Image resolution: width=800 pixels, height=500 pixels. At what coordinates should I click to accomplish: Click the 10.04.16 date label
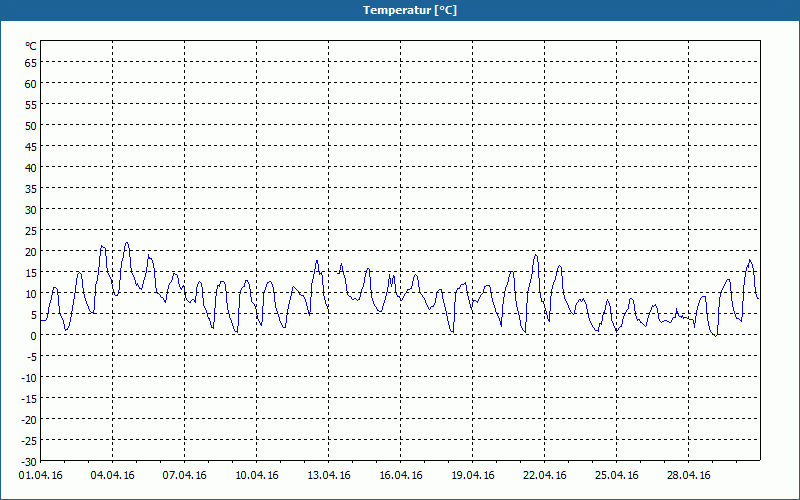[x=257, y=476]
